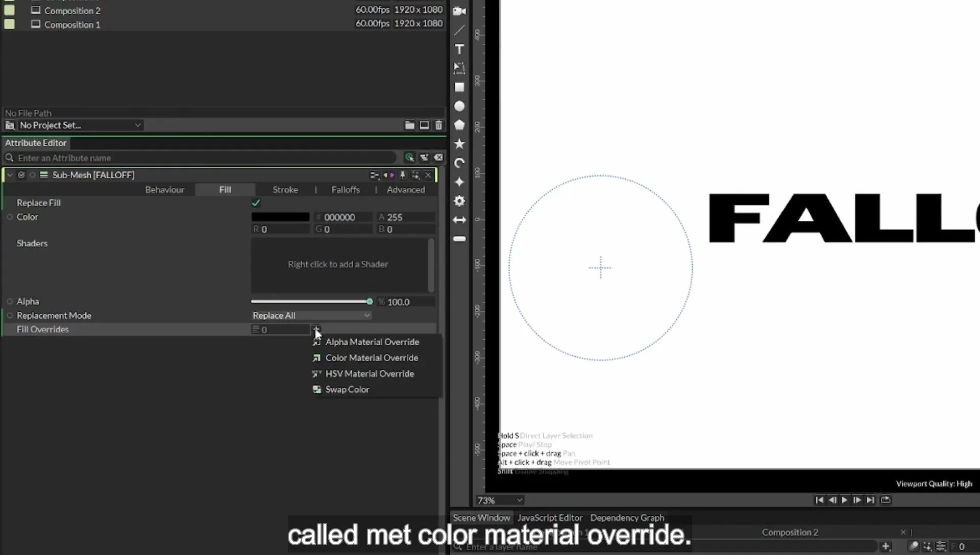
Task: Select Composition 2 in the assets list
Action: pyautogui.click(x=72, y=10)
